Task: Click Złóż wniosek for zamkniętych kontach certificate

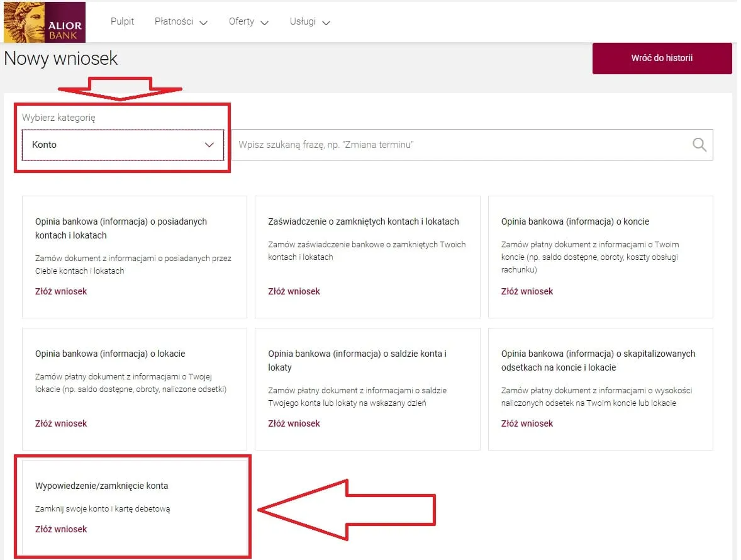Action: [x=294, y=291]
